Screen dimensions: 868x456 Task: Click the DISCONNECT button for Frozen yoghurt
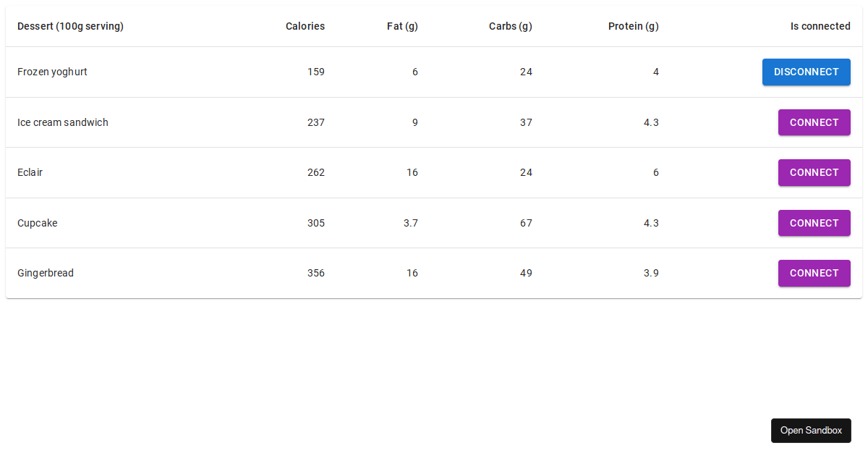click(x=806, y=72)
